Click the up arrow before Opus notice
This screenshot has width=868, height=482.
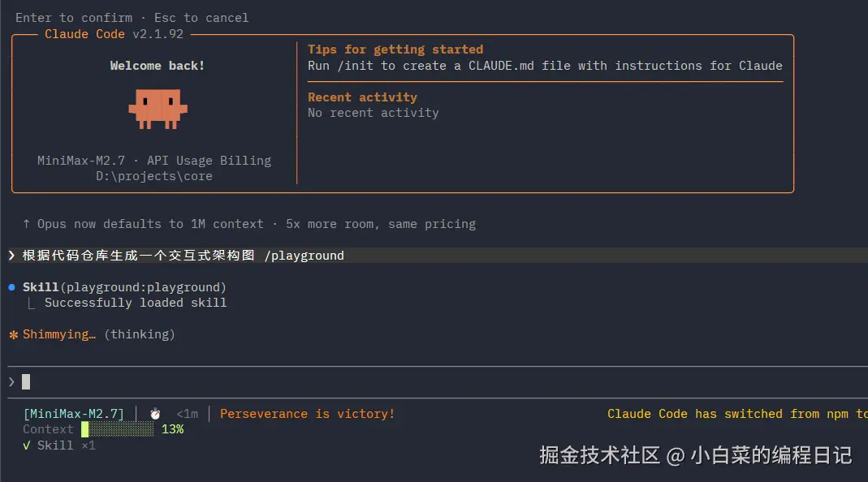click(x=27, y=224)
